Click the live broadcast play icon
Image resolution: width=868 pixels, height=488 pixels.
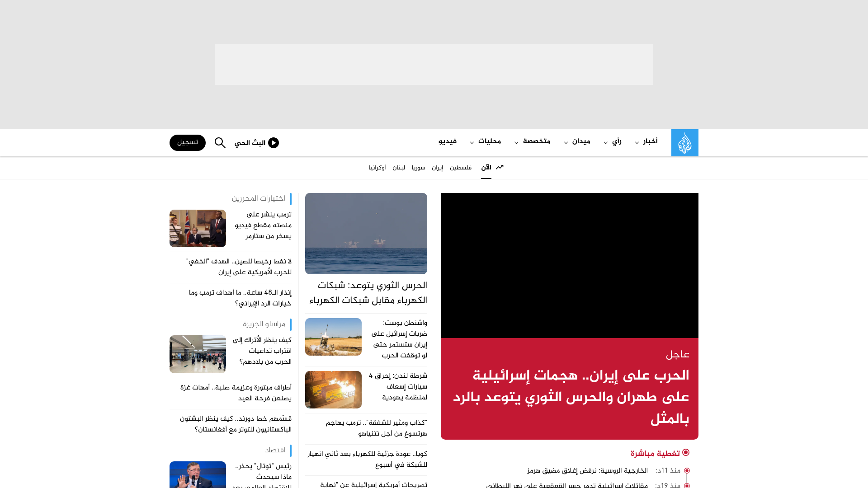tap(274, 143)
